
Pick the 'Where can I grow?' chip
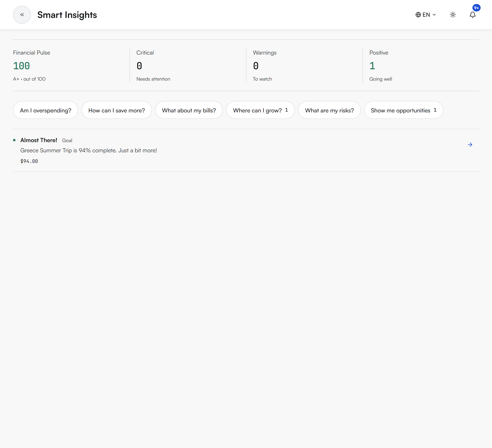[x=260, y=110]
